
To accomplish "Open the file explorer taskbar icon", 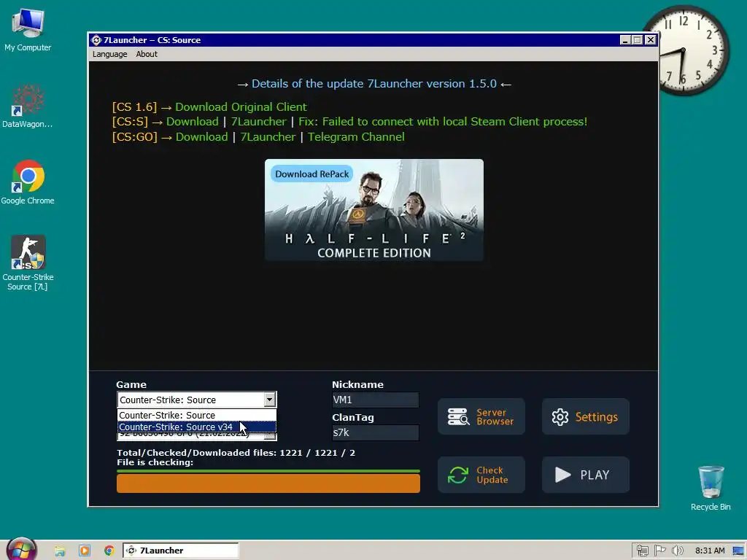I will (x=60, y=551).
